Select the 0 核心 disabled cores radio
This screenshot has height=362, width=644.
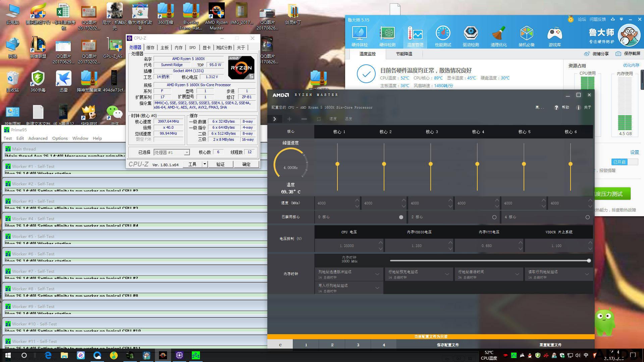401,217
